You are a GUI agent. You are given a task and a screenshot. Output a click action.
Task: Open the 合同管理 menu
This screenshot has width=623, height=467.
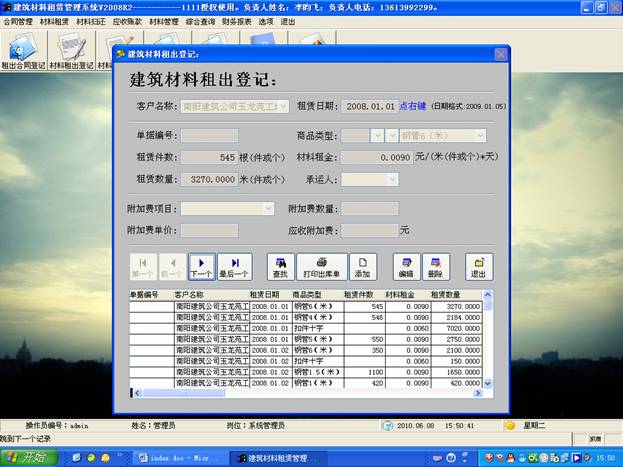click(x=17, y=20)
